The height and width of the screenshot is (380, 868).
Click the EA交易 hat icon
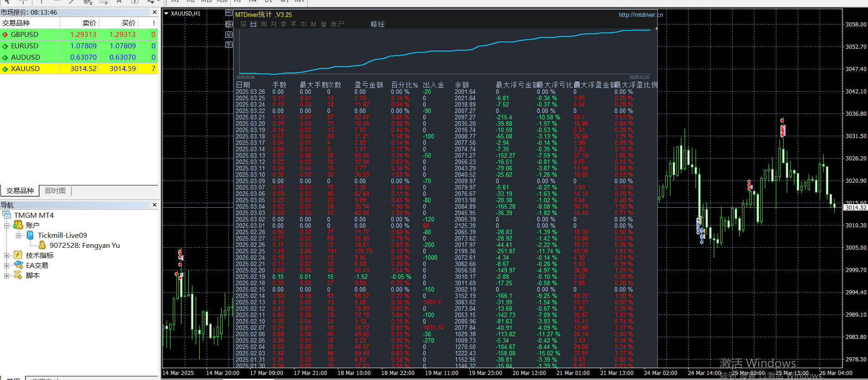[18, 265]
